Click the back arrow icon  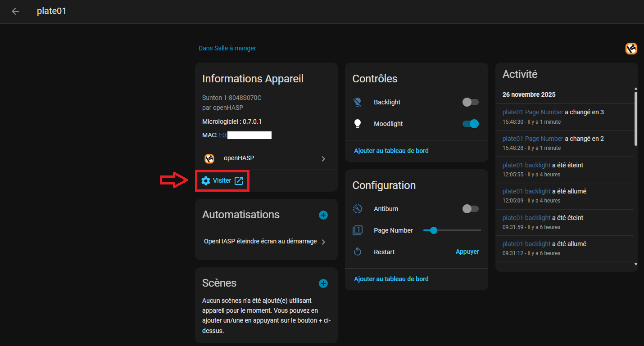pos(15,11)
